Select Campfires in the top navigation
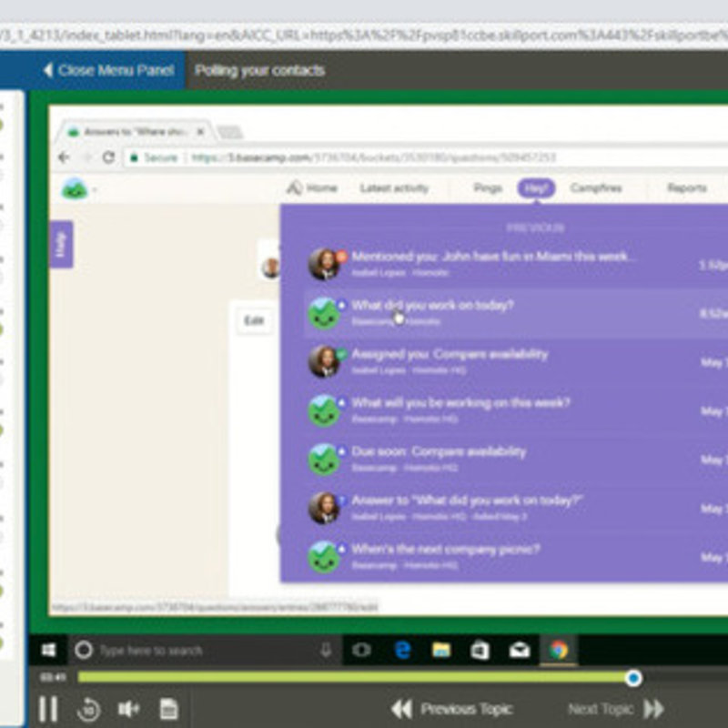This screenshot has width=728, height=728. [x=596, y=188]
